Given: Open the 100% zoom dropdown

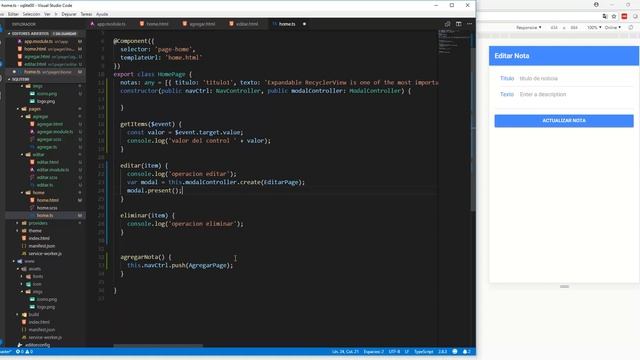Looking at the screenshot, I should tap(594, 27).
